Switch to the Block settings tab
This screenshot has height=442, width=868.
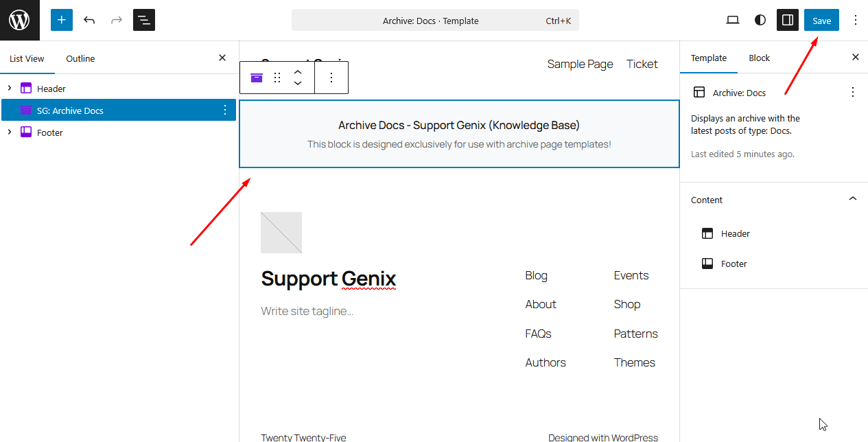[x=759, y=58]
